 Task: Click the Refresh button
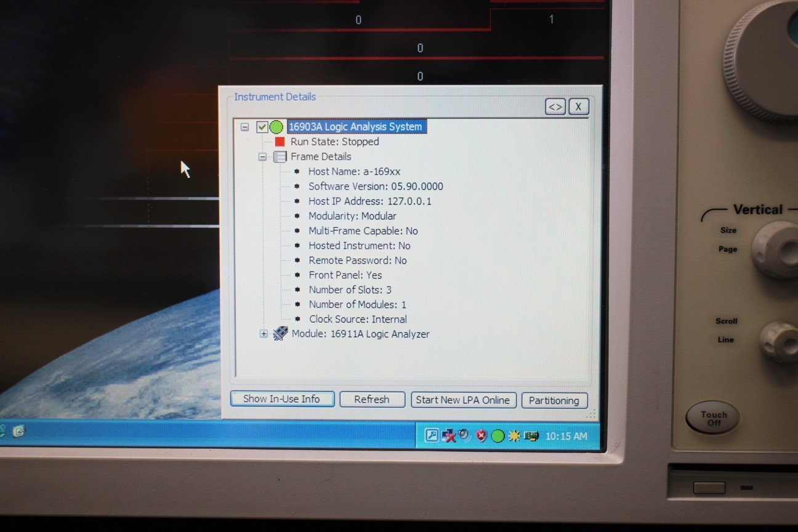(x=372, y=400)
